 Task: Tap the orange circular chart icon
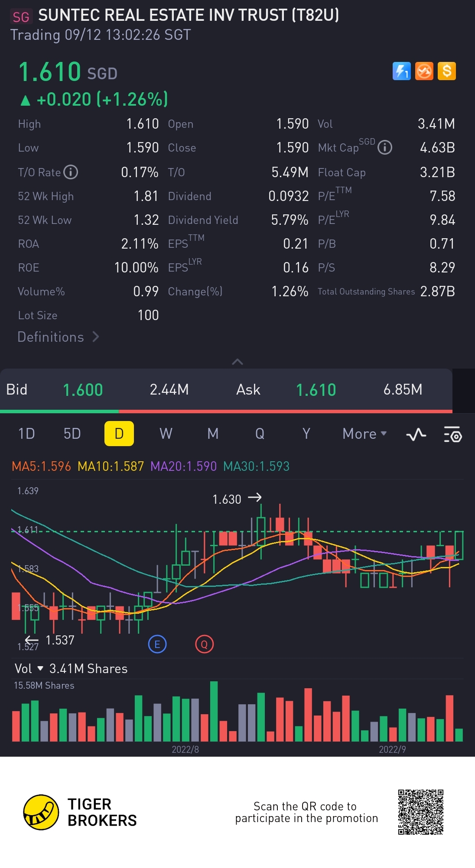[x=424, y=71]
